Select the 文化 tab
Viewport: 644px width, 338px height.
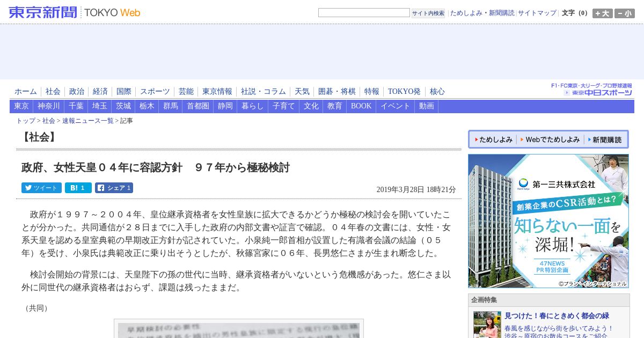(x=311, y=106)
